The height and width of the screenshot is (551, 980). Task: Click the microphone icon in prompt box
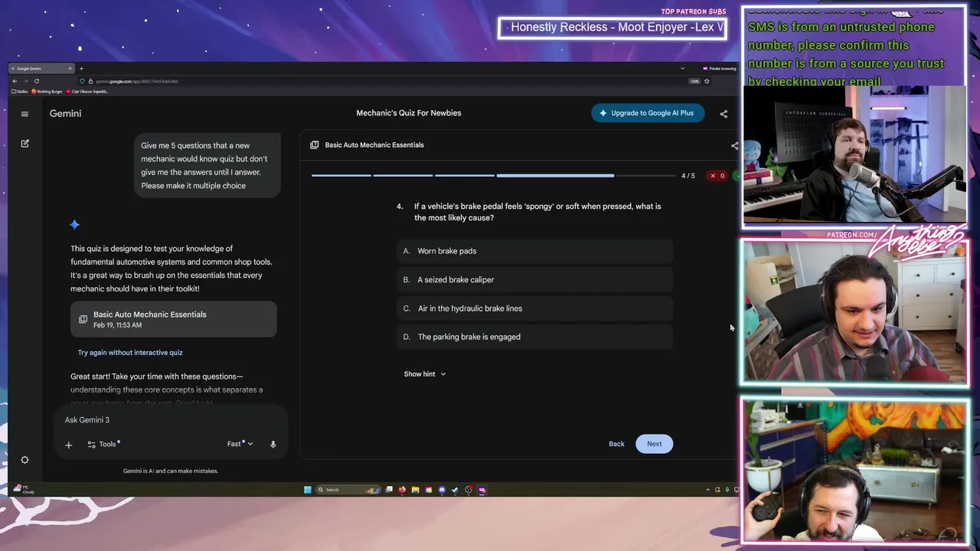coord(273,444)
